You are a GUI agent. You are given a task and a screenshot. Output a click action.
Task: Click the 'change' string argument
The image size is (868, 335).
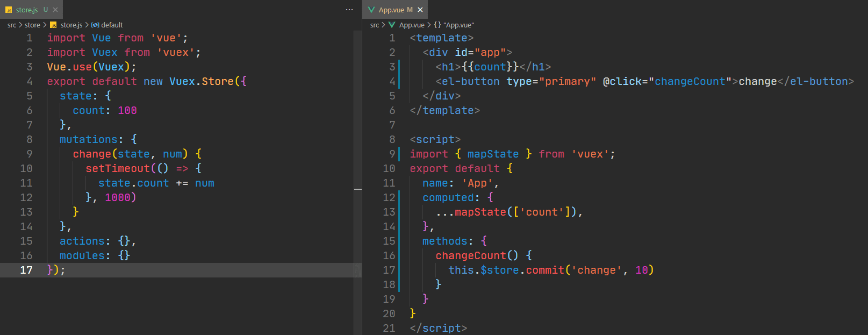pyautogui.click(x=597, y=270)
